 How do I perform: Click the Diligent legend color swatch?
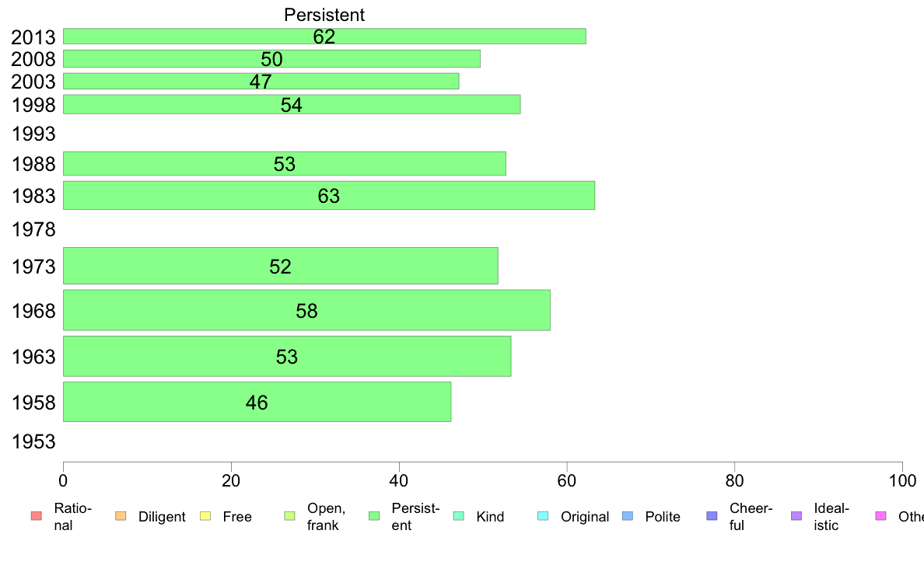point(121,516)
